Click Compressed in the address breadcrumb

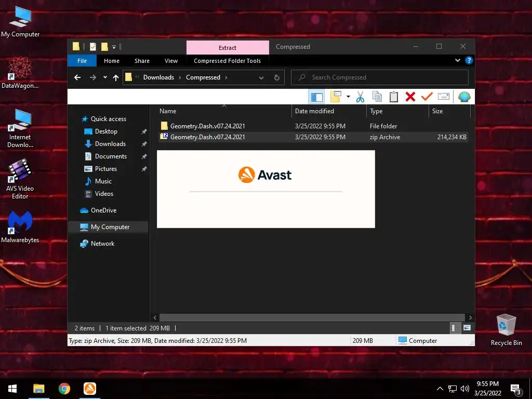pyautogui.click(x=203, y=77)
